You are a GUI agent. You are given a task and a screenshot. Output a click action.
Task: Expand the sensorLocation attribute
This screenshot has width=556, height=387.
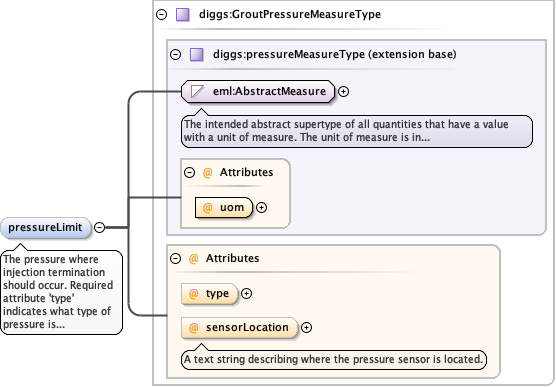(x=306, y=327)
